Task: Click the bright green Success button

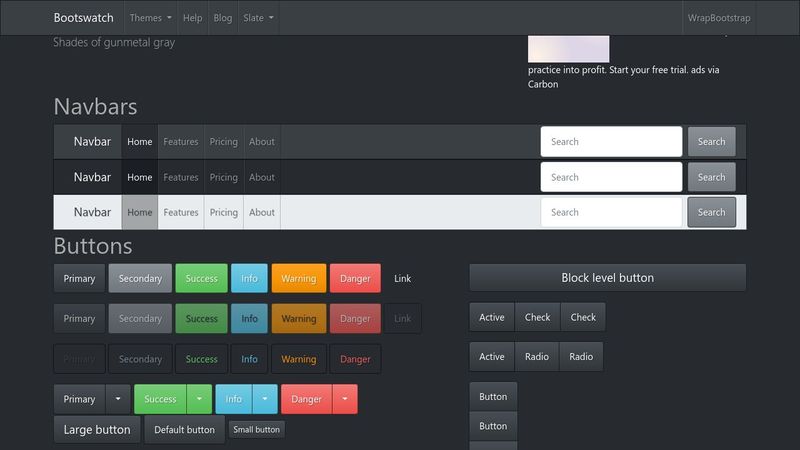Action: point(201,279)
